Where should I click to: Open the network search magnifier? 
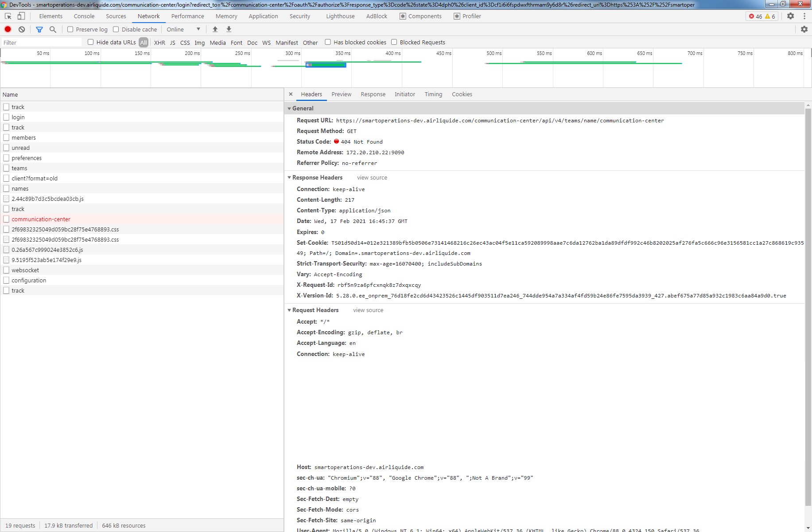[x=53, y=29]
